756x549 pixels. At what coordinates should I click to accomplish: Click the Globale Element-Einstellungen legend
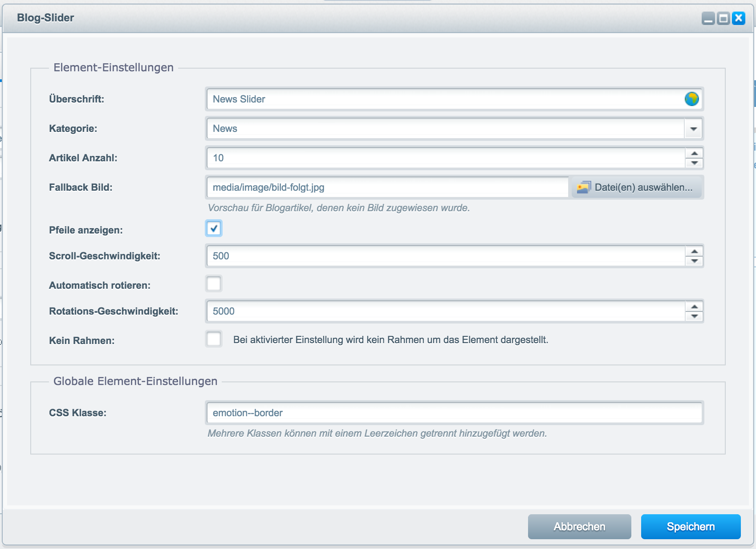point(135,381)
